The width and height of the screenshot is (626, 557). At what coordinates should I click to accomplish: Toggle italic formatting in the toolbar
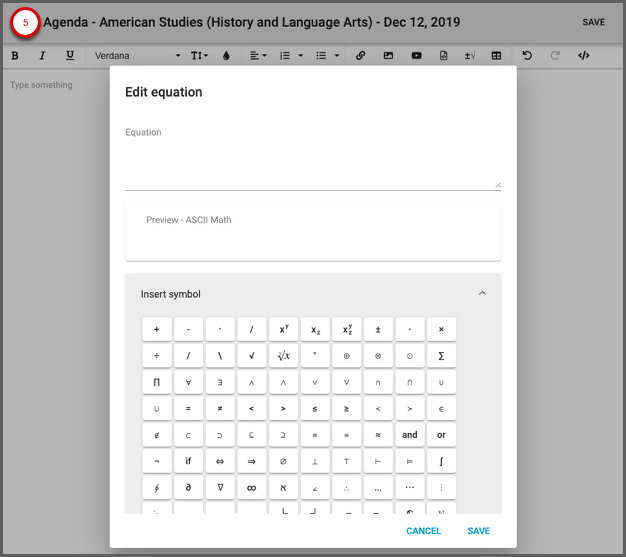(42, 56)
